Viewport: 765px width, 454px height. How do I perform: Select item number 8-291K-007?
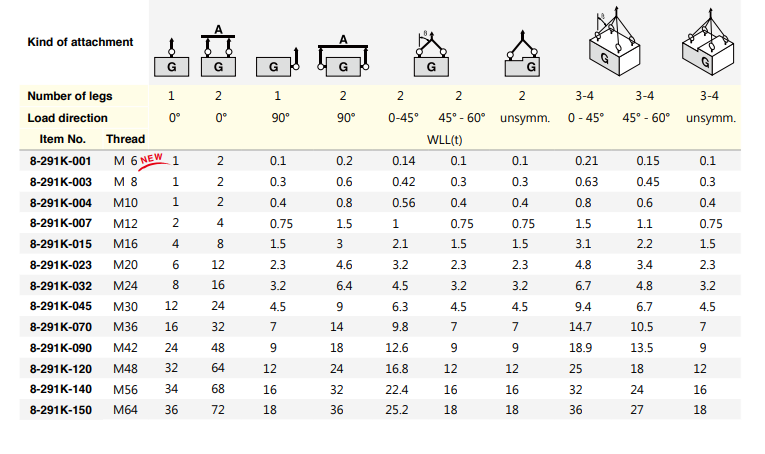pyautogui.click(x=60, y=223)
